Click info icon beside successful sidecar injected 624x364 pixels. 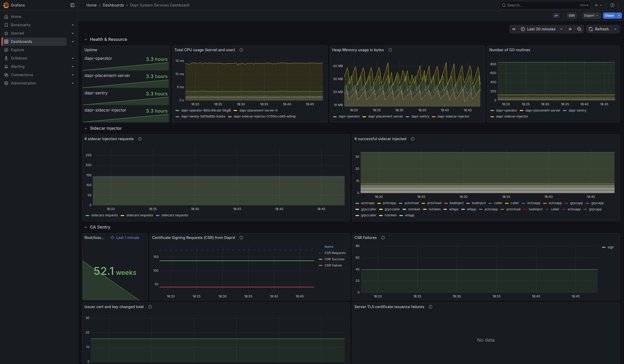point(413,139)
